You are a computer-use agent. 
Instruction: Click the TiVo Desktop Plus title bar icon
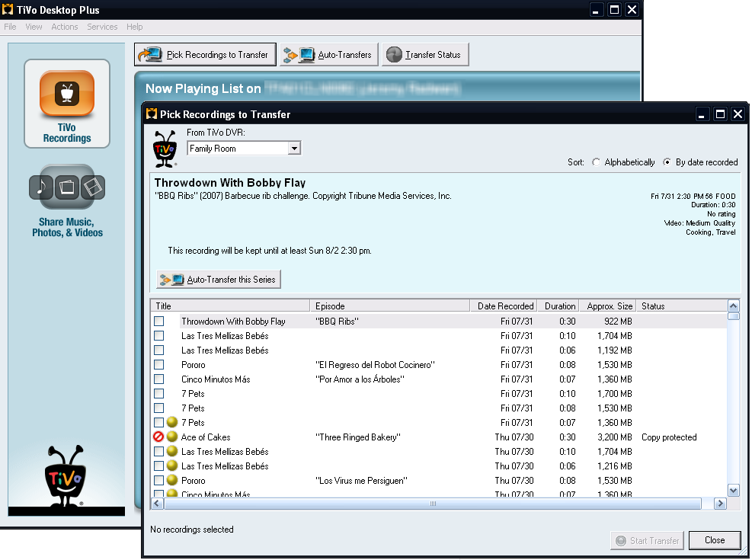[8, 10]
